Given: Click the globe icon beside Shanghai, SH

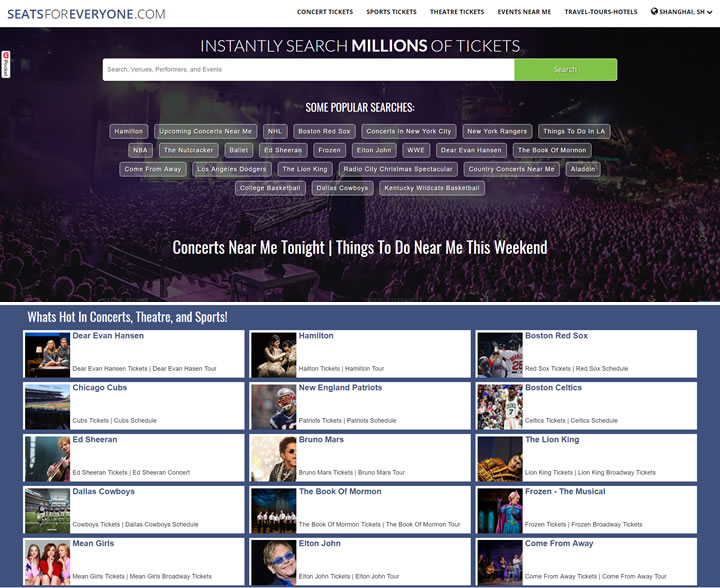Looking at the screenshot, I should click(654, 11).
